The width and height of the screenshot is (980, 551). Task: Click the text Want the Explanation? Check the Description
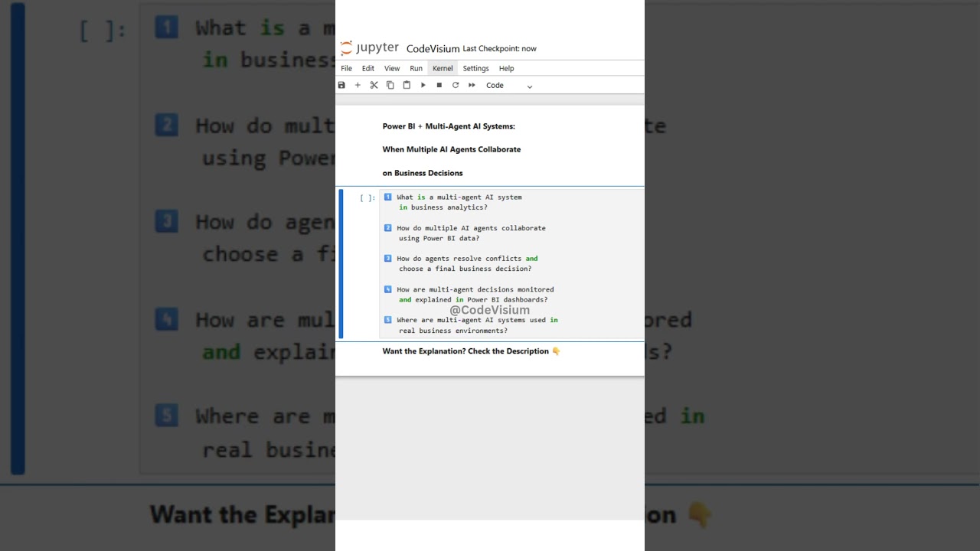pyautogui.click(x=465, y=351)
